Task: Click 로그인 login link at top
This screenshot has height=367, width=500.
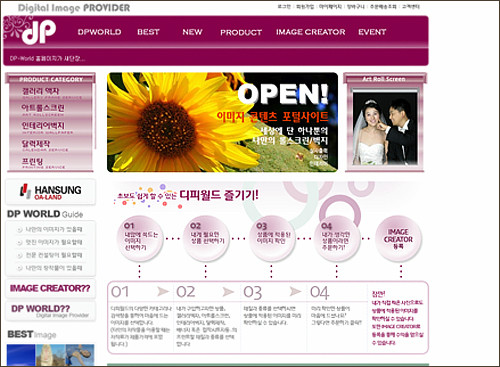Action: click(x=284, y=7)
